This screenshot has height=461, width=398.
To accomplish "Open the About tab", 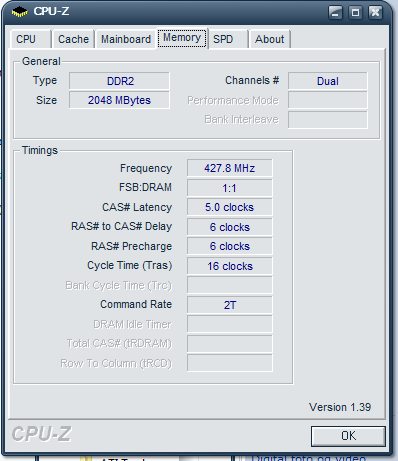I will click(x=270, y=39).
